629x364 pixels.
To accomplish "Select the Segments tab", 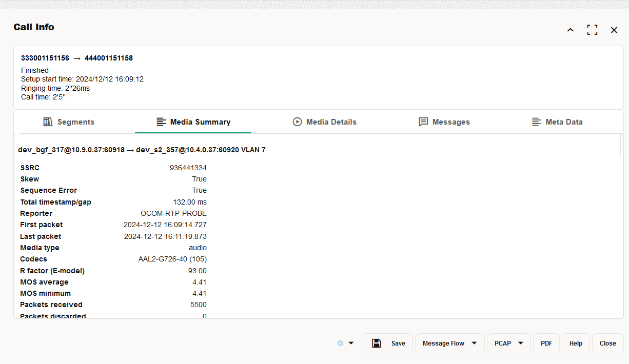I will pyautogui.click(x=69, y=122).
